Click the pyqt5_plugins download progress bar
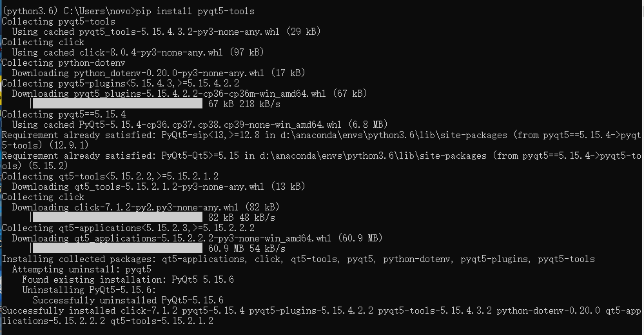The height and width of the screenshot is (335, 644). [117, 104]
